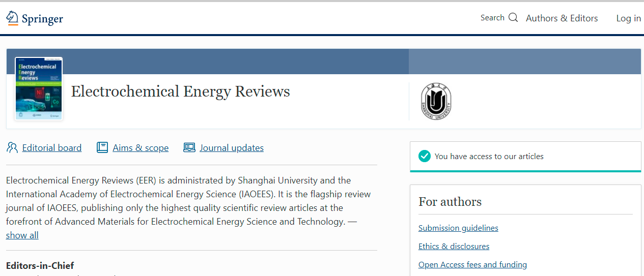Open Authors & Editors menu
644x276 pixels.
tap(562, 18)
